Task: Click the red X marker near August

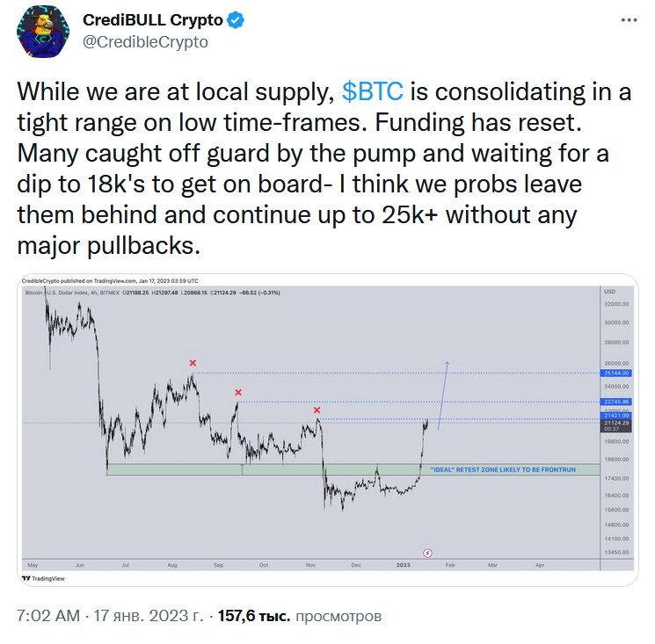Action: 193,363
